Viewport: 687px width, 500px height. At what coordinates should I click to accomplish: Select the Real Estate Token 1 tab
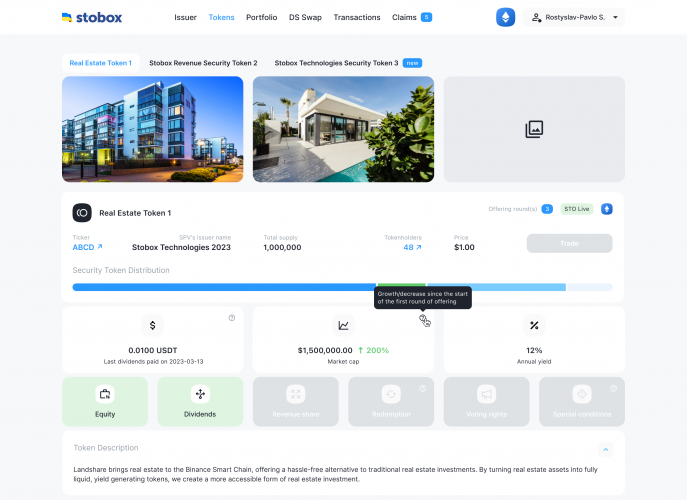click(x=101, y=63)
